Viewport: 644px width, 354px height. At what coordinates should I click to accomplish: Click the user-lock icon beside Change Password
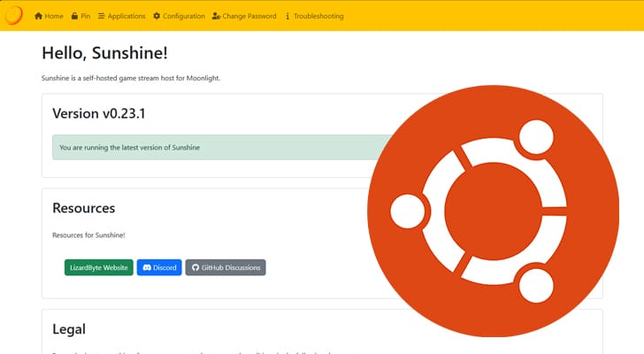click(217, 16)
